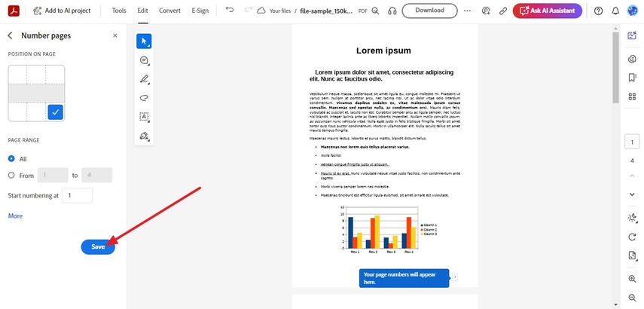This screenshot has height=309, width=644.
Task: Select the Add text box tool
Action: click(144, 117)
